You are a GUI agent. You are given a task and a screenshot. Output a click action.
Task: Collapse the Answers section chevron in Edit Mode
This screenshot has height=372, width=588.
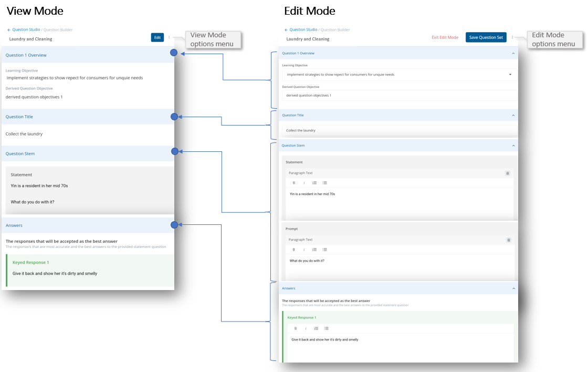[513, 288]
